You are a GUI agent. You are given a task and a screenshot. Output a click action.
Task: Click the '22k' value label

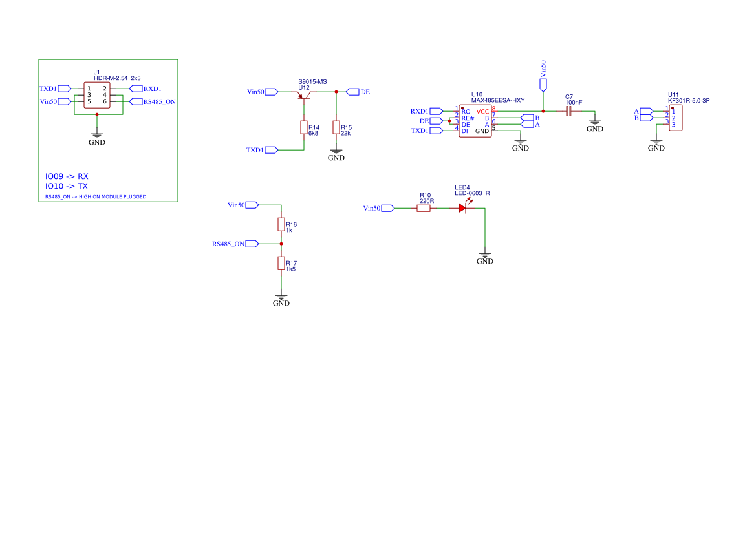coord(346,133)
